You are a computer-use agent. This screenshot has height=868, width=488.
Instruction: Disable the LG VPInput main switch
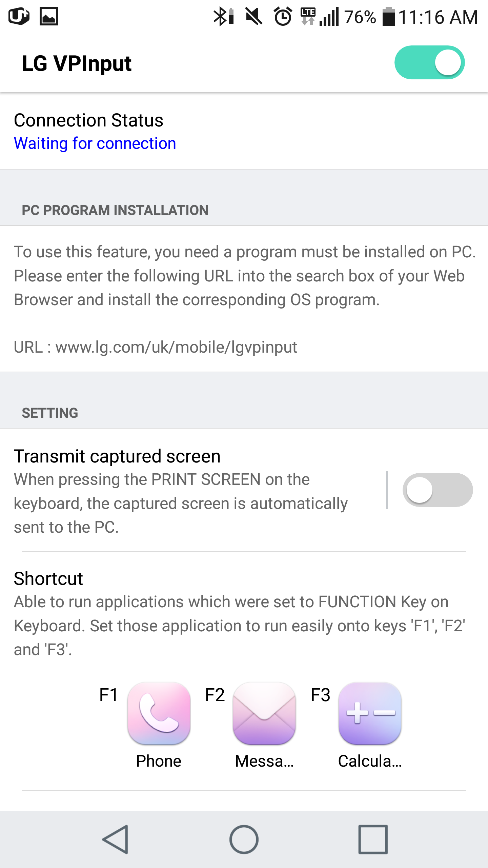click(429, 63)
